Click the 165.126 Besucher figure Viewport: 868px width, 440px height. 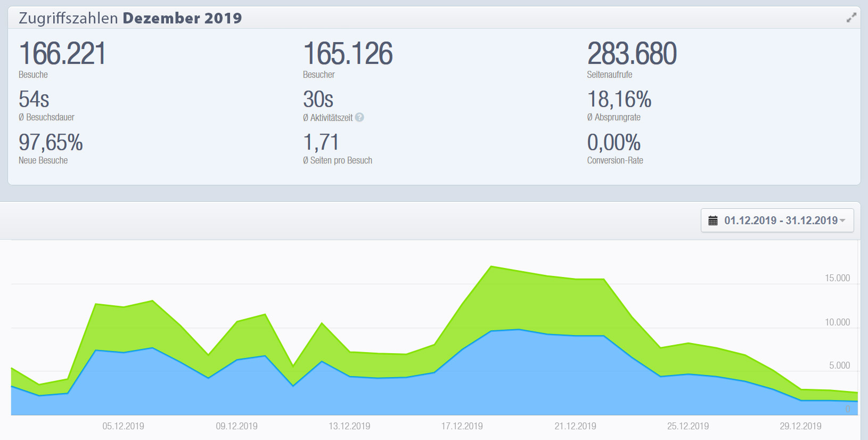click(348, 54)
